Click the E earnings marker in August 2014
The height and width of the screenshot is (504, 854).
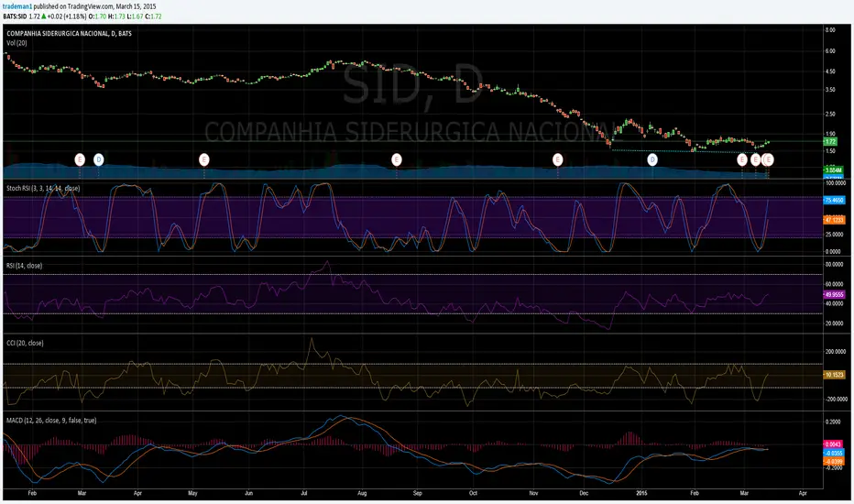[397, 159]
